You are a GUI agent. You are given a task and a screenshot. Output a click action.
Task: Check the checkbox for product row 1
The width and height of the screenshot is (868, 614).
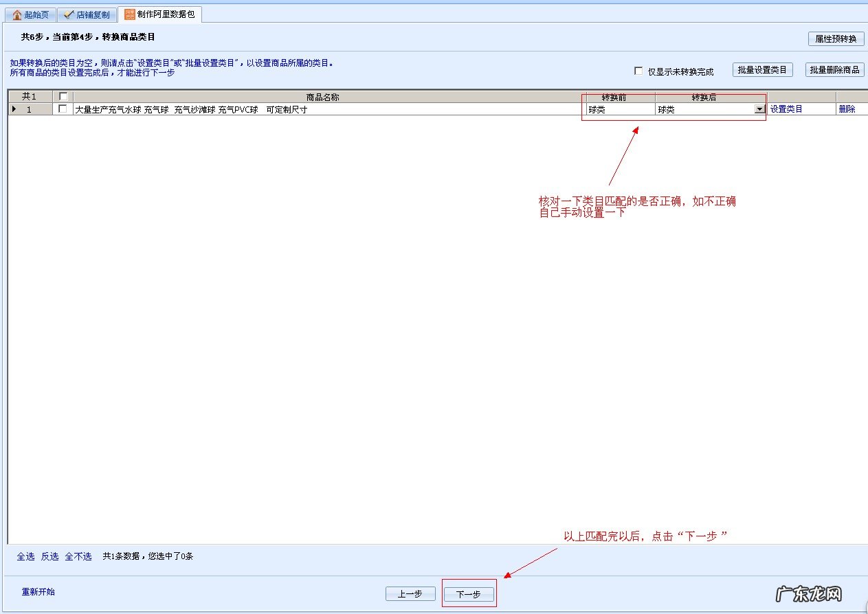(63, 109)
